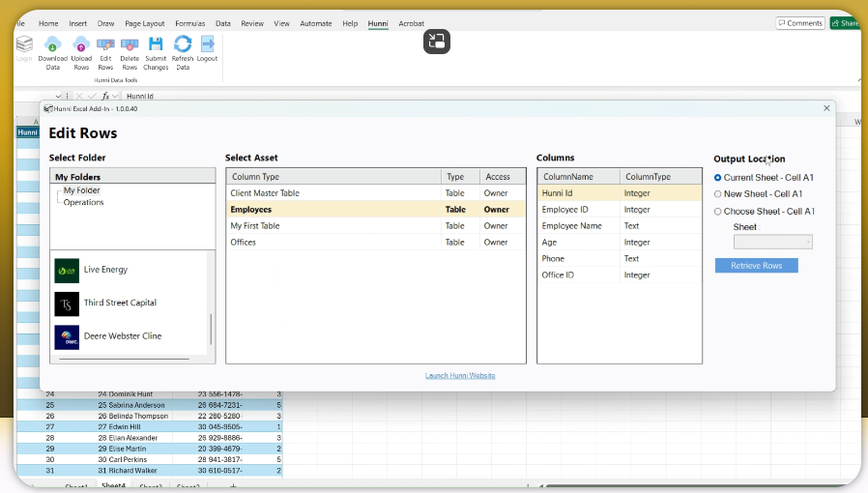Image resolution: width=868 pixels, height=493 pixels.
Task: Select the Deere Webster Cline logo
Action: pos(67,337)
